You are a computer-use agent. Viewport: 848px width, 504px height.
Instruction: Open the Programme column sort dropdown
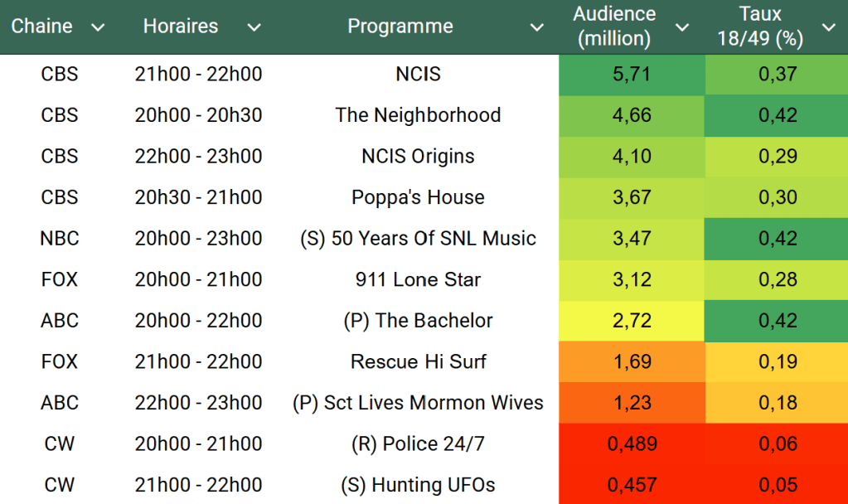pos(537,27)
